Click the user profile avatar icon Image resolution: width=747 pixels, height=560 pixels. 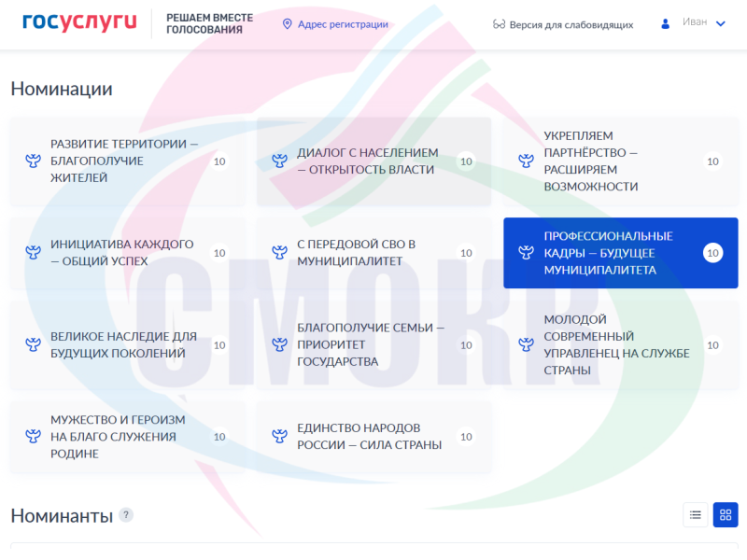click(x=666, y=23)
